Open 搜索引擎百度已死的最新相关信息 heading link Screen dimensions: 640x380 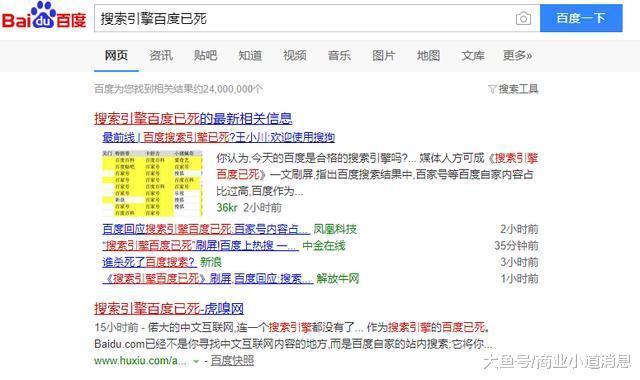coord(193,119)
